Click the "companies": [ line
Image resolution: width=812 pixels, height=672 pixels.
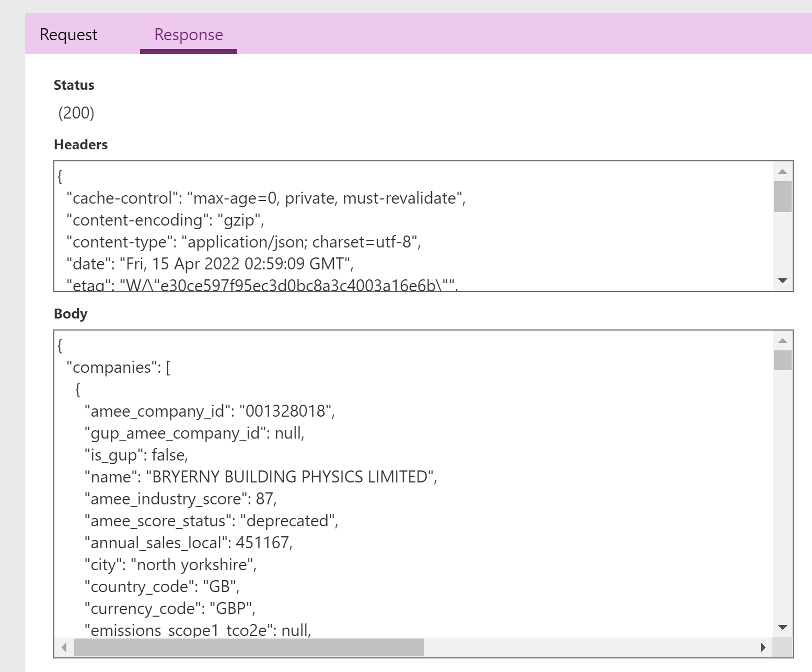pos(119,368)
